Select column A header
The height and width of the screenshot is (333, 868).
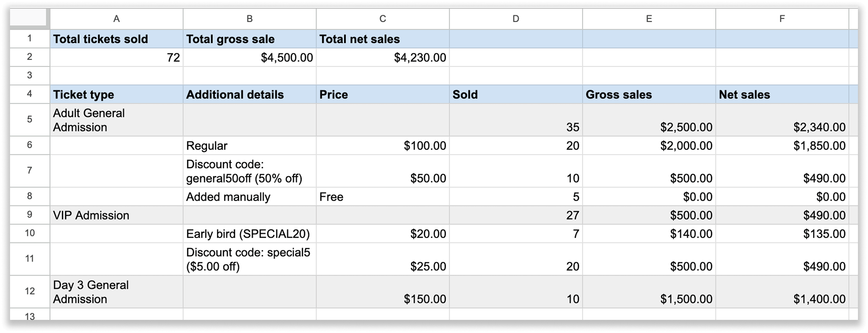[116, 19]
